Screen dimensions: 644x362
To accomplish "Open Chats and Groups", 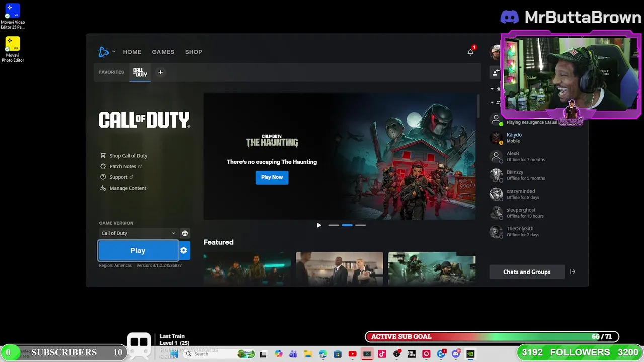I will coord(527,272).
